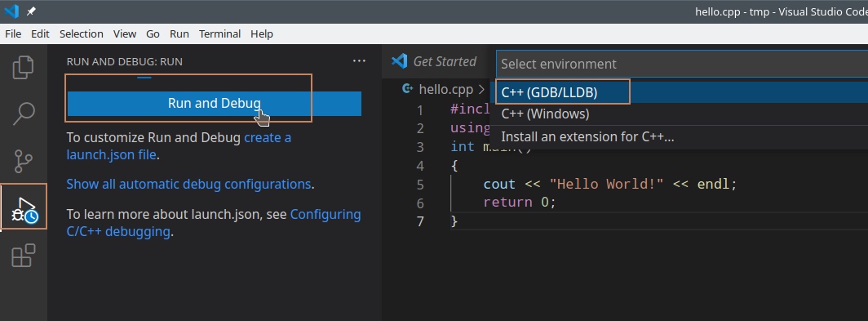Open the Go menu
This screenshot has width=868, height=321.
click(153, 33)
